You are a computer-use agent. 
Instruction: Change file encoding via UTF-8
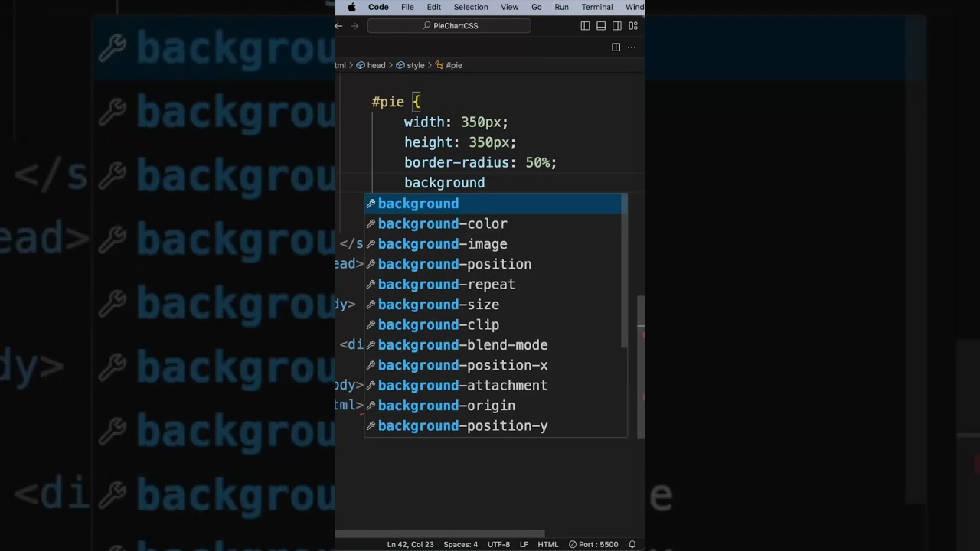[x=498, y=545]
